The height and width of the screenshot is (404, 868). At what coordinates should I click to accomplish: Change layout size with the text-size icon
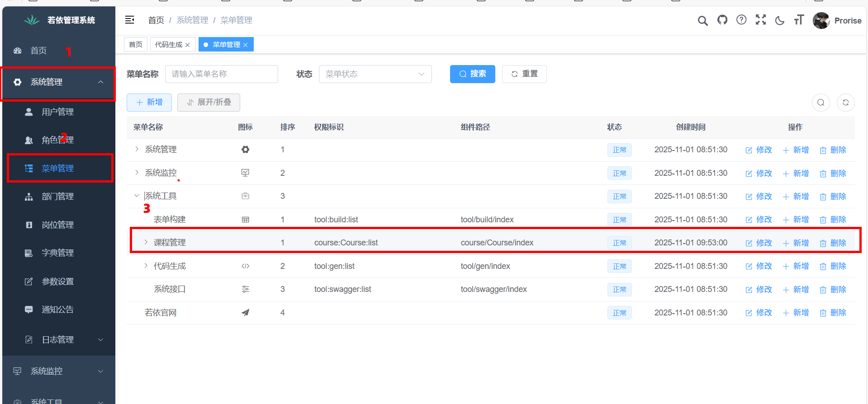[799, 20]
